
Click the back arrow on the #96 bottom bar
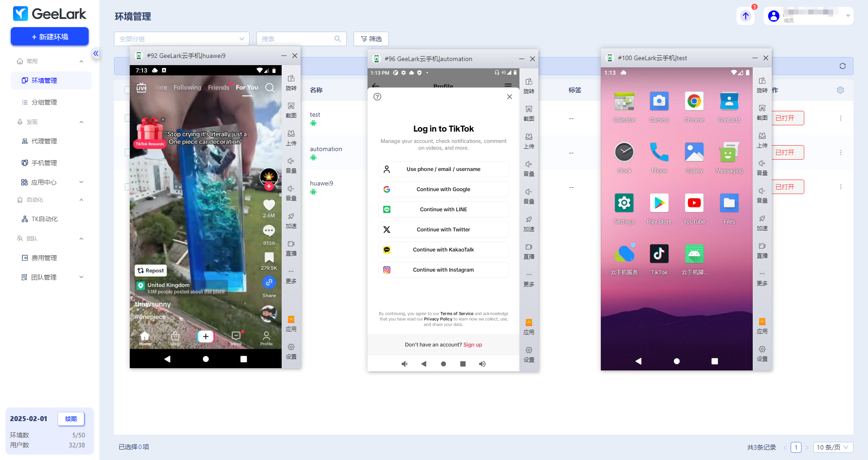tap(424, 364)
